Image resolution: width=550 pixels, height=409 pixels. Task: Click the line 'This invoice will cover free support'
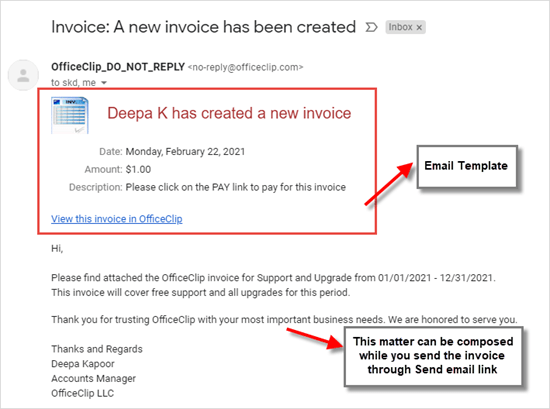pyautogui.click(x=201, y=293)
